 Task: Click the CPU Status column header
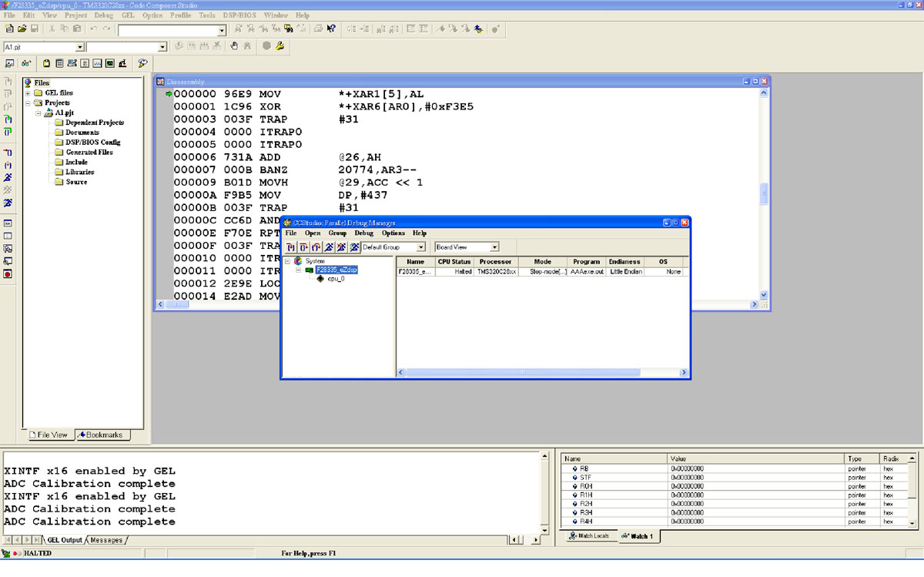point(454,262)
